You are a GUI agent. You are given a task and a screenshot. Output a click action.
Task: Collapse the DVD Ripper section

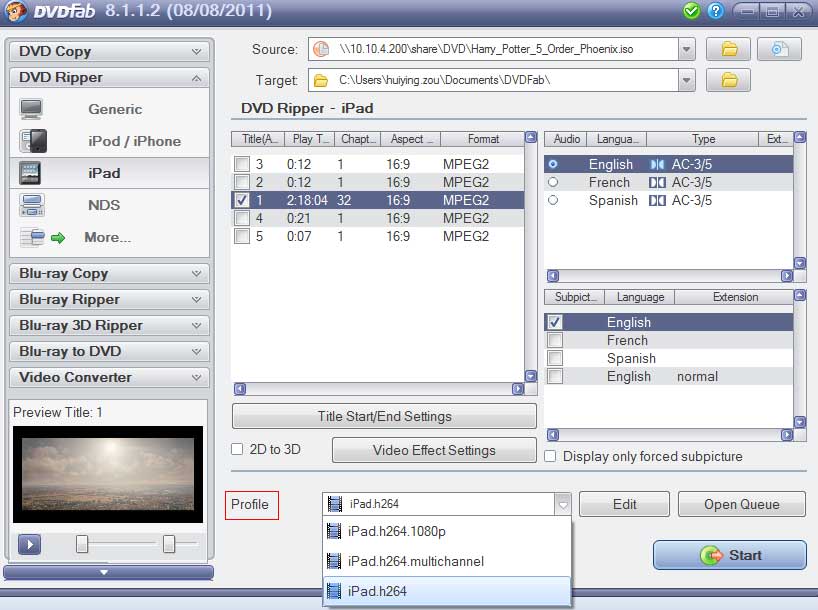coord(109,78)
